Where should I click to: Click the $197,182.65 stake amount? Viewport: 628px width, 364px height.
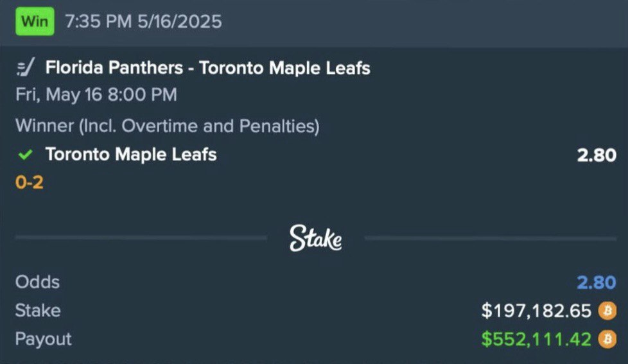pyautogui.click(x=536, y=311)
